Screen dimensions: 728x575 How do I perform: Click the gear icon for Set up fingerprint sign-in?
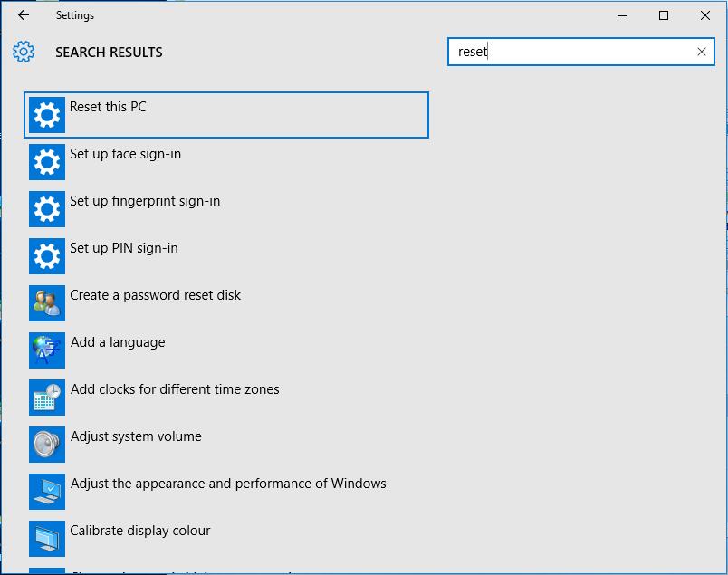tap(47, 209)
